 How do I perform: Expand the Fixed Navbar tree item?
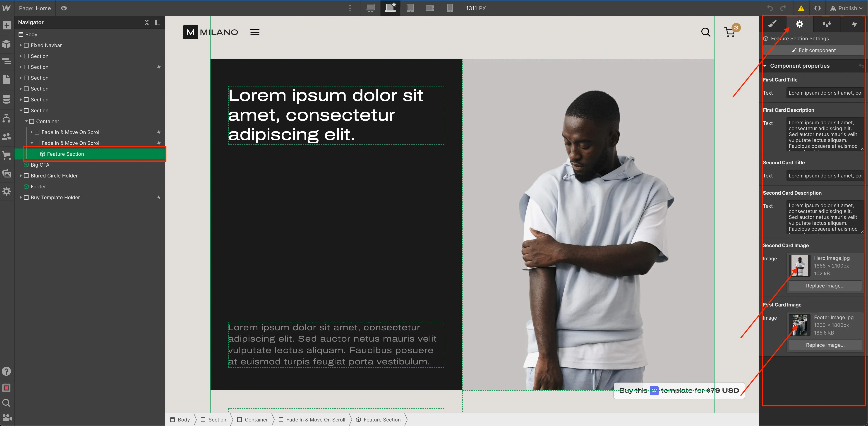point(21,45)
